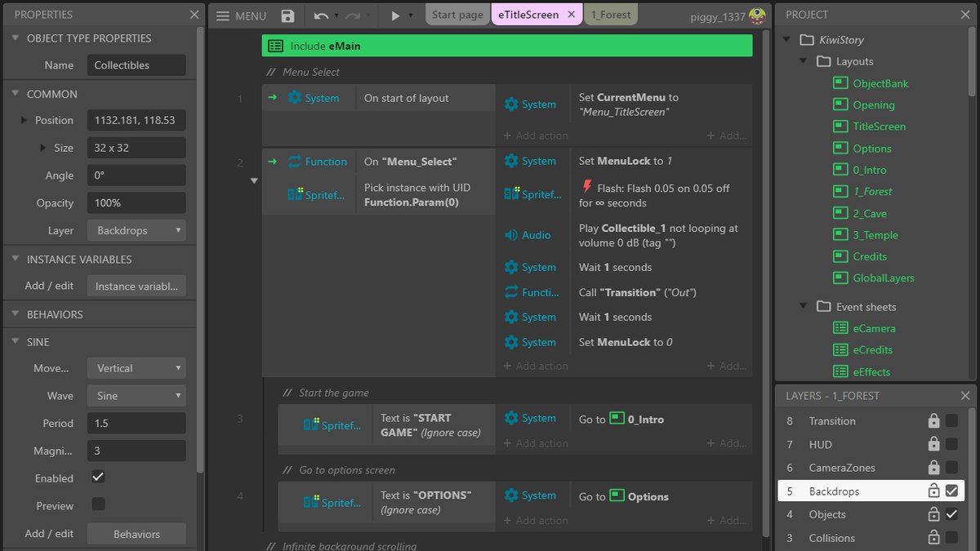Click the hamburger MENU icon
980x551 pixels.
[222, 16]
